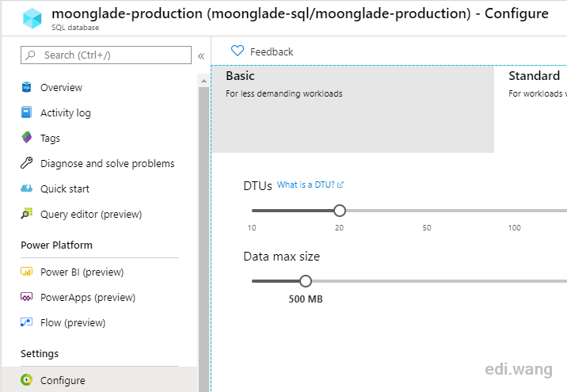
Task: Click the Overview SQL icon
Action: [26, 87]
